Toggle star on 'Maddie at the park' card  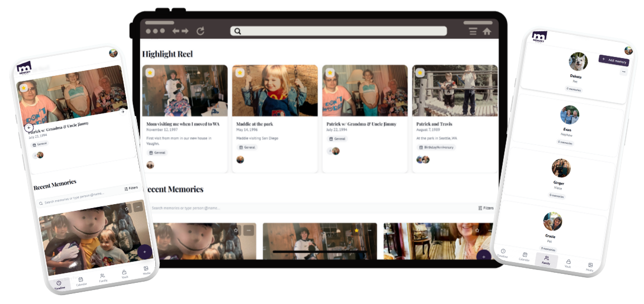point(240,73)
